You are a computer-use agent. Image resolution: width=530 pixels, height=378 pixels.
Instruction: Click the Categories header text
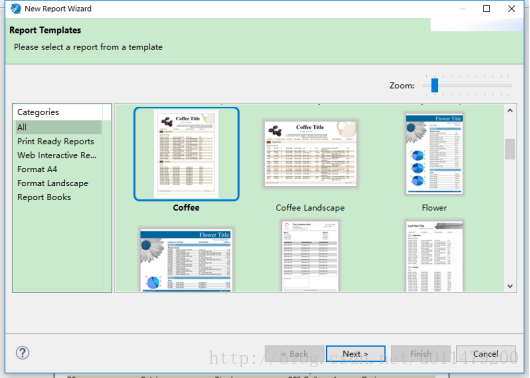(38, 112)
